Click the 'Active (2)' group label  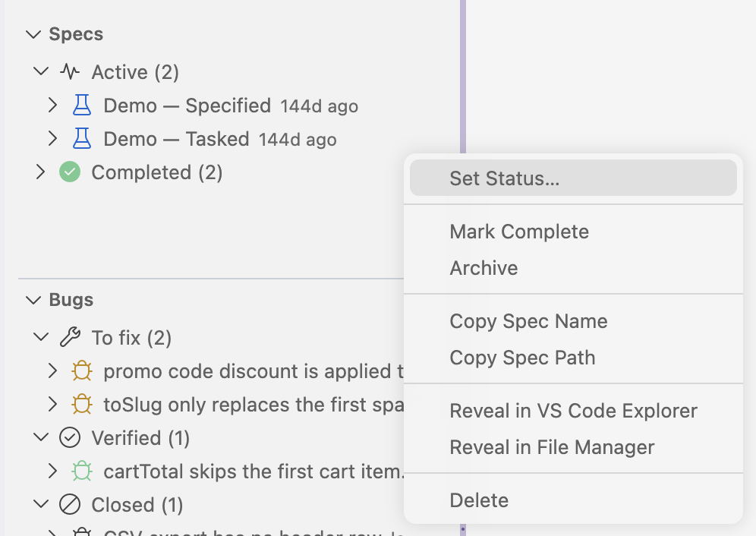135,72
